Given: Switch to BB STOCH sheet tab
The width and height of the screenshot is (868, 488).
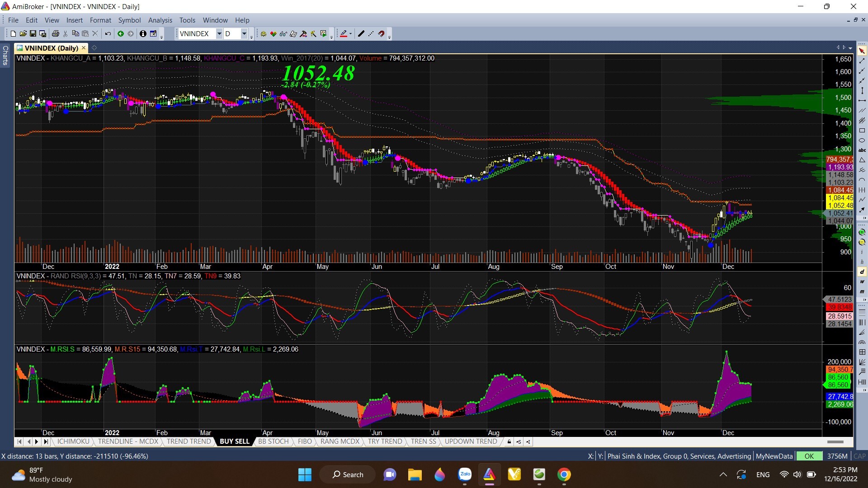Looking at the screenshot, I should 273,441.
